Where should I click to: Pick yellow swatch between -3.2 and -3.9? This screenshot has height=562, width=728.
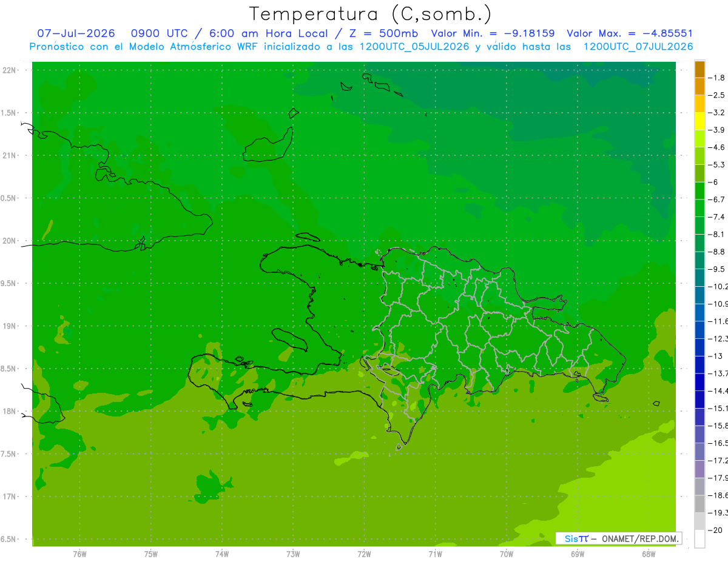coord(699,121)
